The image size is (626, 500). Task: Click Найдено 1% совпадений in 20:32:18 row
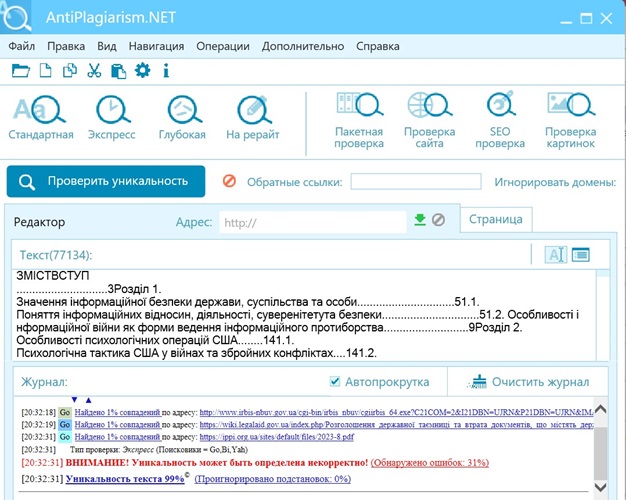point(118,412)
